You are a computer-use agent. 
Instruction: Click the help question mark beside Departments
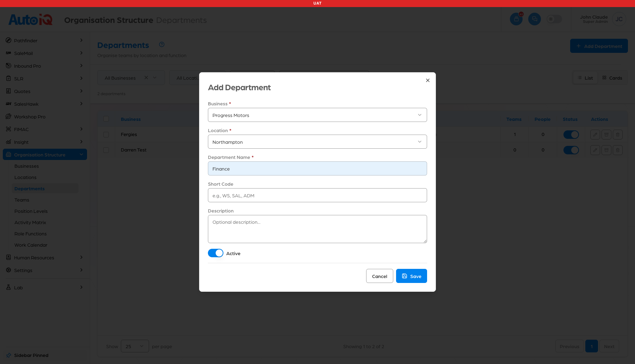tap(162, 44)
